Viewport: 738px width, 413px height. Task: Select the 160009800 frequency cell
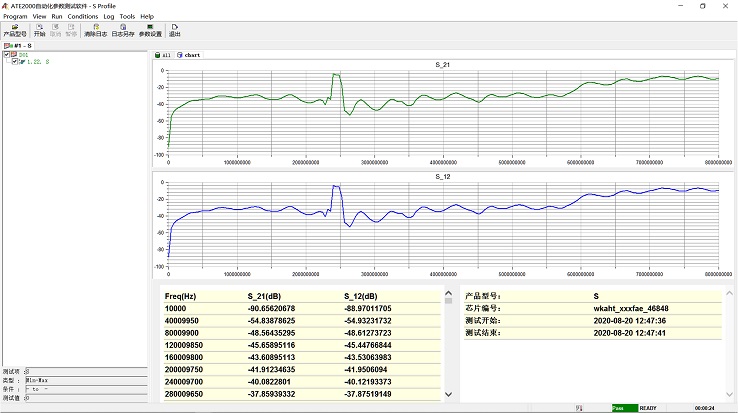[x=184, y=357]
